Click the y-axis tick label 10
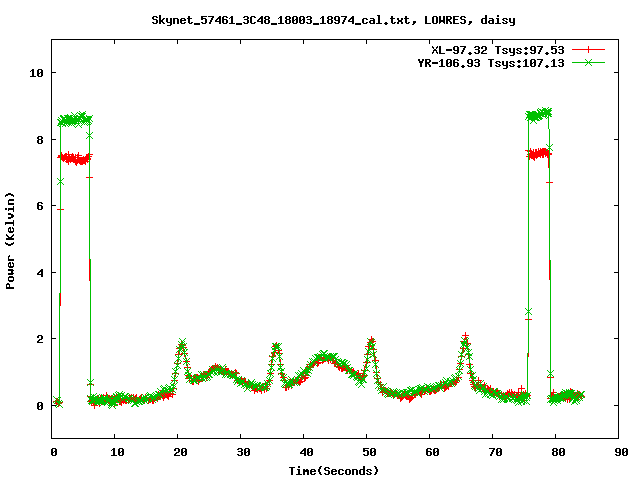The height and width of the screenshot is (480, 640). (x=36, y=73)
